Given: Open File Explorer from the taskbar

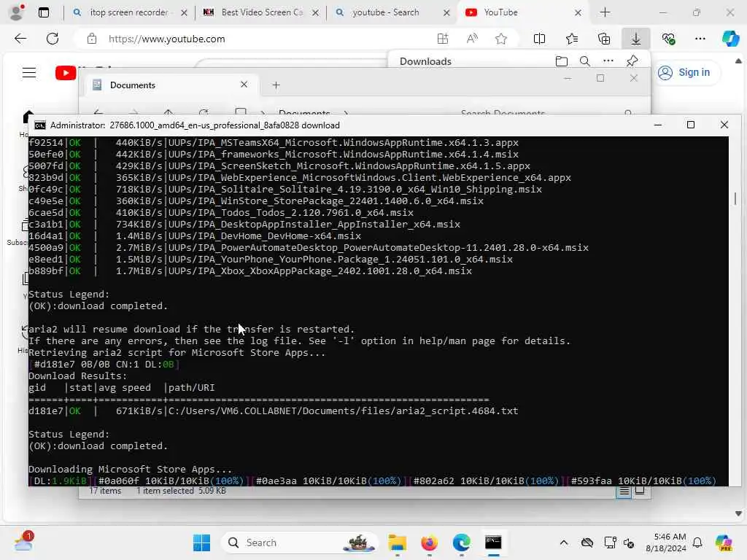Looking at the screenshot, I should [x=397, y=542].
